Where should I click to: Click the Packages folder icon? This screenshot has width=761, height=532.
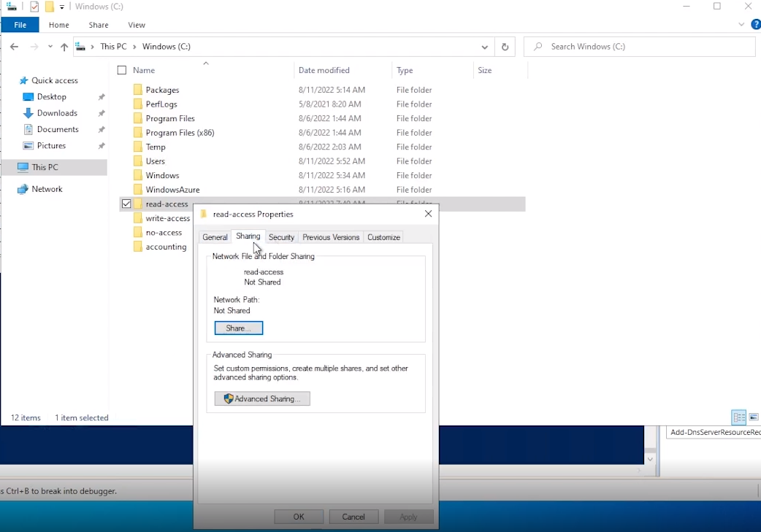click(x=138, y=90)
